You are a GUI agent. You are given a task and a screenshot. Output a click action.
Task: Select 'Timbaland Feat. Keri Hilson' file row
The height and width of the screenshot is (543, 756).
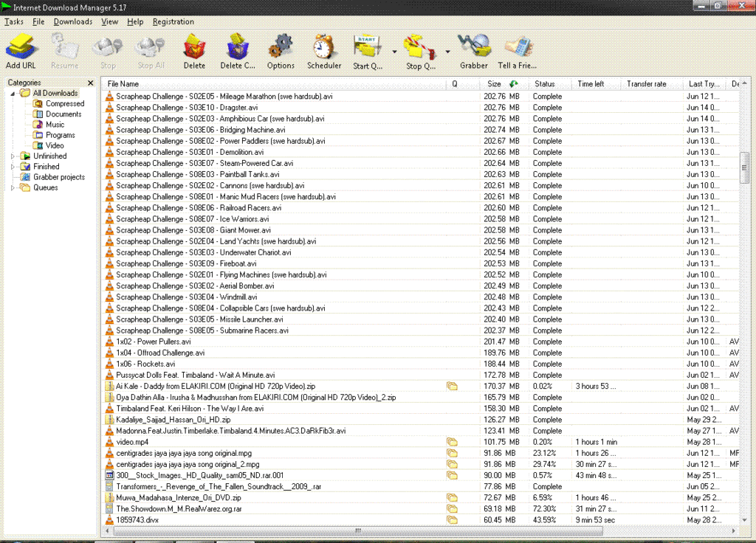pyautogui.click(x=420, y=409)
